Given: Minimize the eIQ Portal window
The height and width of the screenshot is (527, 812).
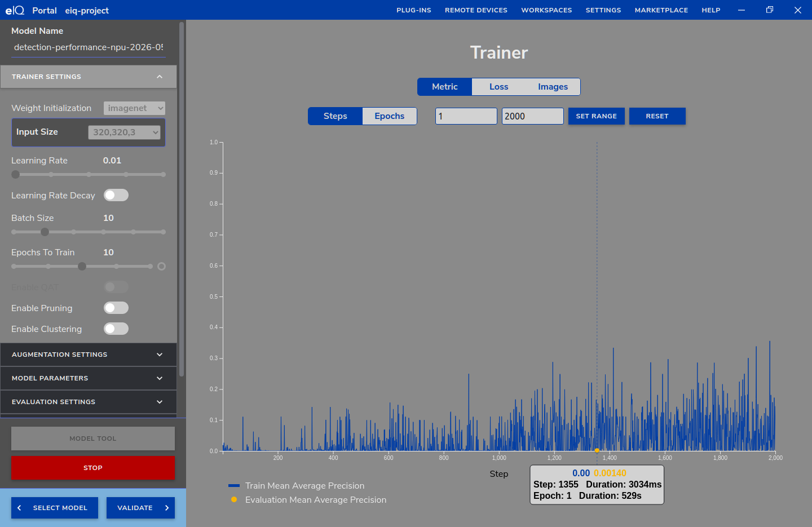Looking at the screenshot, I should tap(742, 10).
